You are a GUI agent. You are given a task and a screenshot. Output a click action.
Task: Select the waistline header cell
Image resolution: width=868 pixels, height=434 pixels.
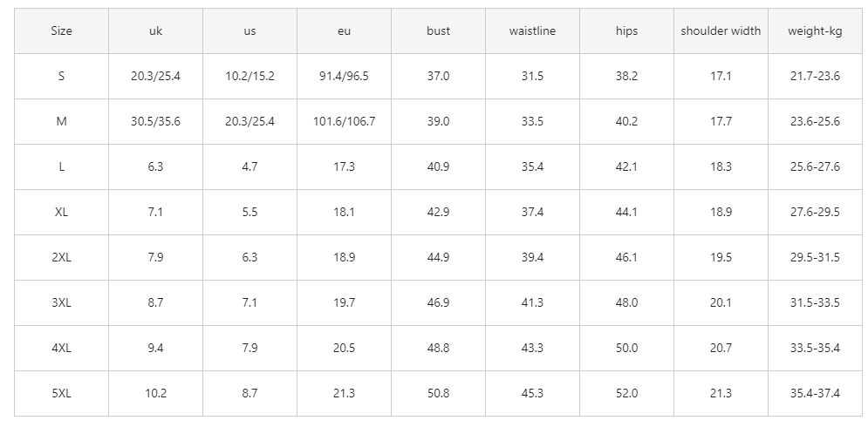[x=532, y=31]
